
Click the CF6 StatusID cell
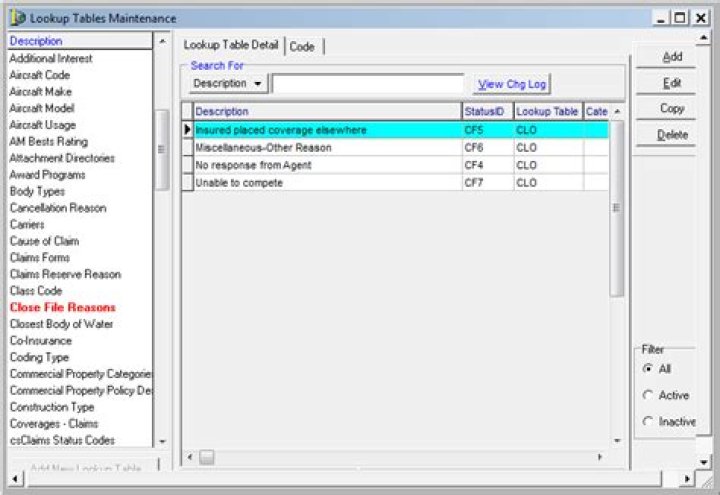click(x=488, y=148)
